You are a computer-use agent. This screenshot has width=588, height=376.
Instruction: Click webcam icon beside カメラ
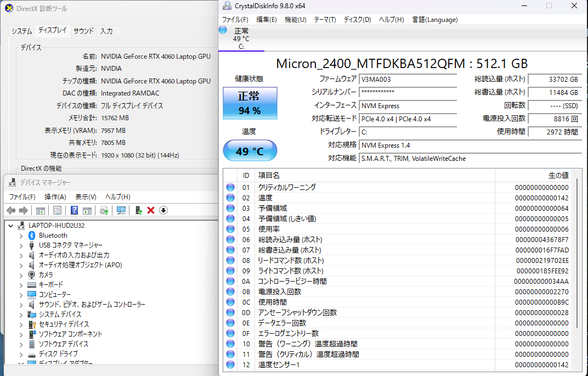(x=32, y=274)
